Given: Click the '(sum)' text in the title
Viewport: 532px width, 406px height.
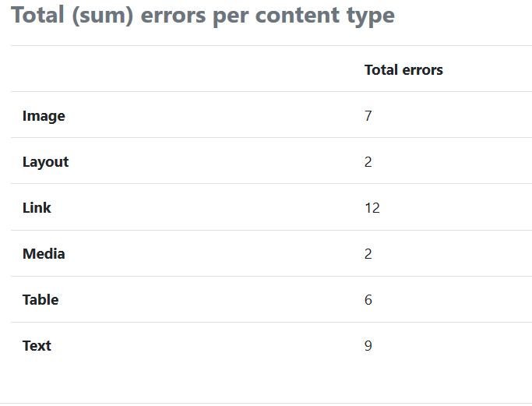Looking at the screenshot, I should (103, 16).
